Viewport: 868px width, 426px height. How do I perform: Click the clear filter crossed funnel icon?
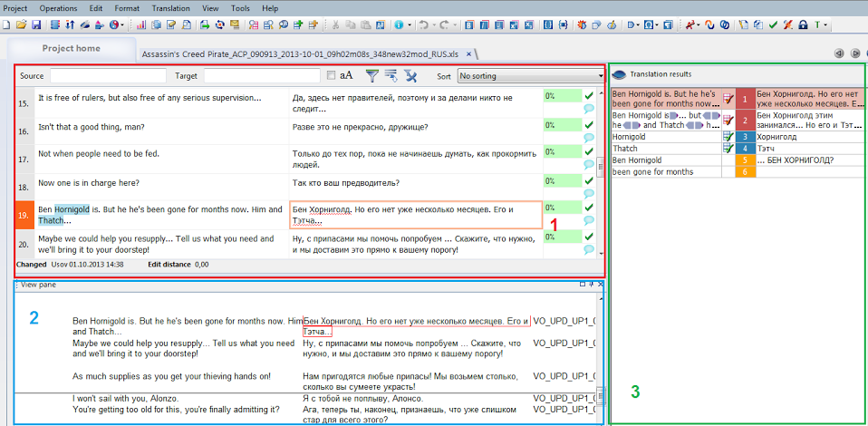(x=410, y=76)
